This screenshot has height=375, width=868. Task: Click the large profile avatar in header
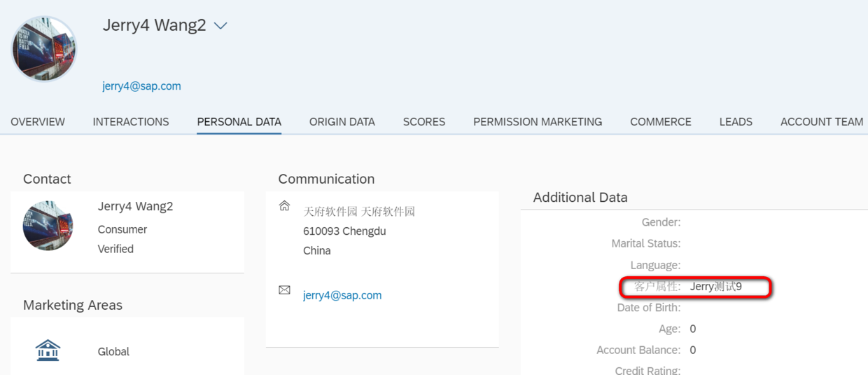44,49
